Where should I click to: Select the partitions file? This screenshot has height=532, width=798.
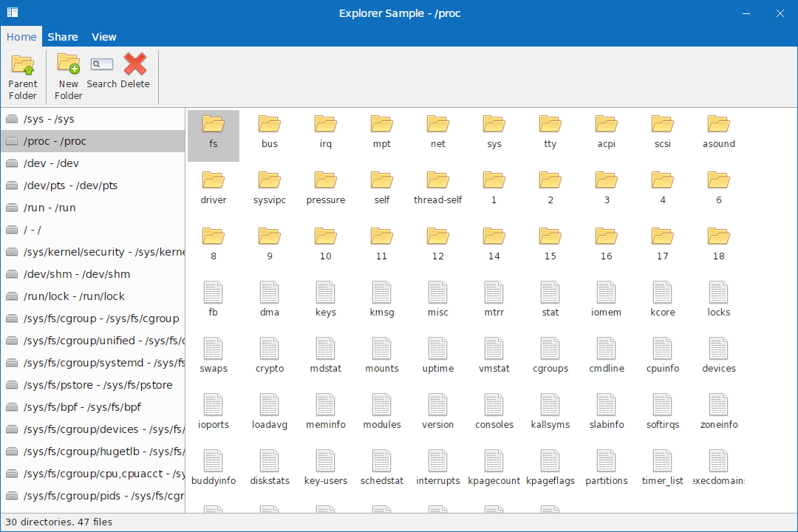606,471
